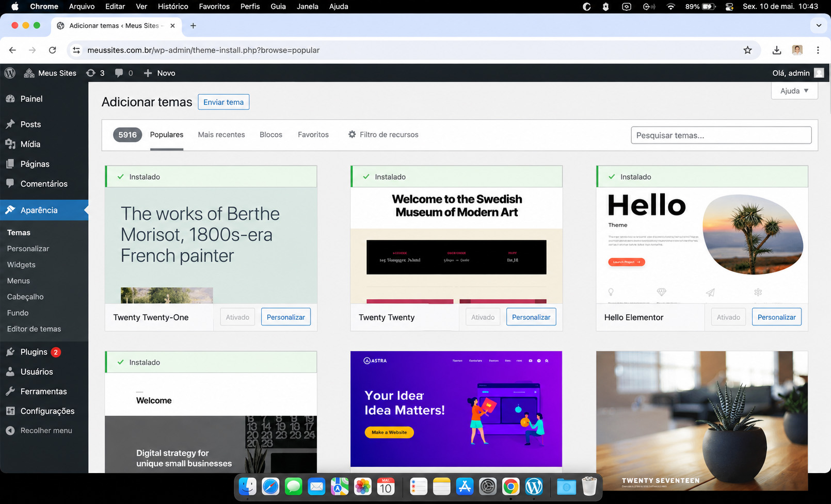Open Chrome profile avatar

tap(797, 50)
